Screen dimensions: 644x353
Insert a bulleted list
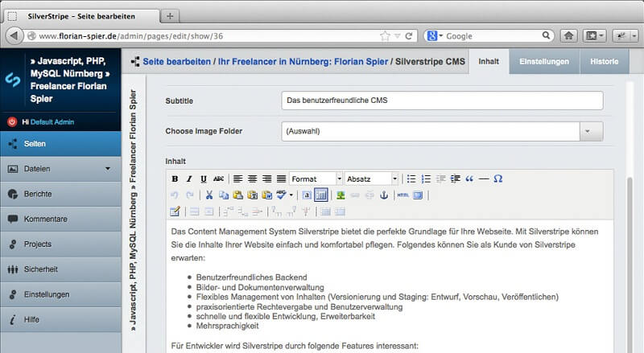click(411, 179)
